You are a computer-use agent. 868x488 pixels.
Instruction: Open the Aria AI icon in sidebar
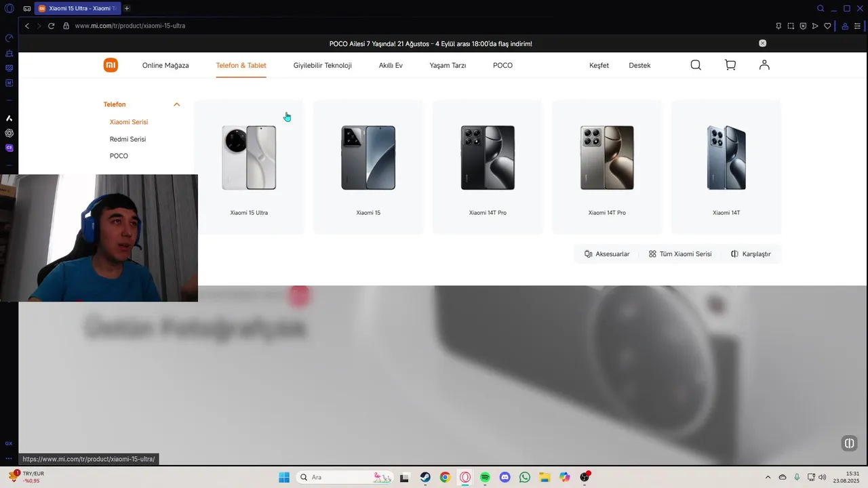(9, 119)
